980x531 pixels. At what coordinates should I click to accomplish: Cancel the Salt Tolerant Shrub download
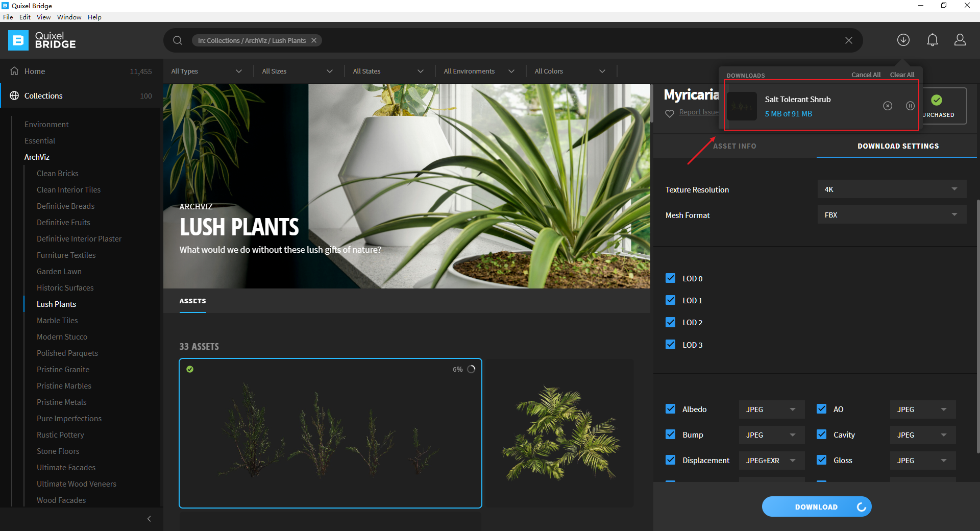(888, 106)
